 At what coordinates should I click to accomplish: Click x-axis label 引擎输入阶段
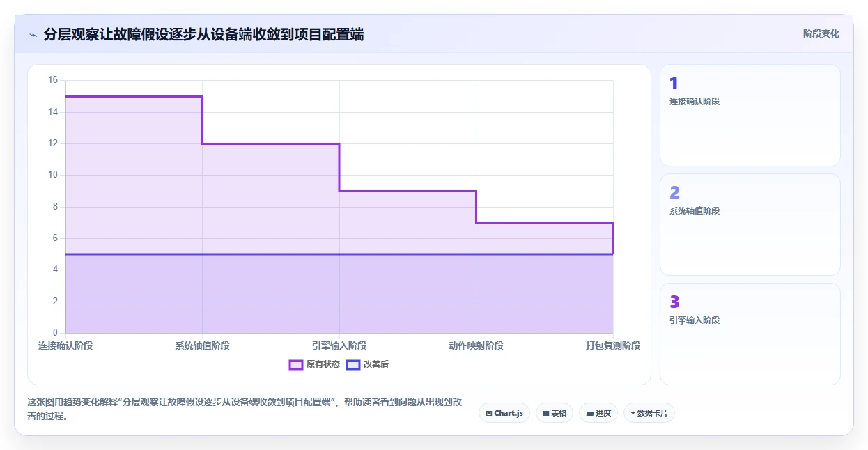point(339,346)
